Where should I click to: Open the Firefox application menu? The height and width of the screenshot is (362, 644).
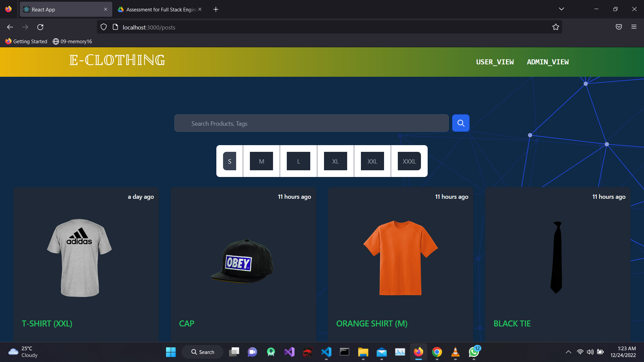tap(634, 27)
